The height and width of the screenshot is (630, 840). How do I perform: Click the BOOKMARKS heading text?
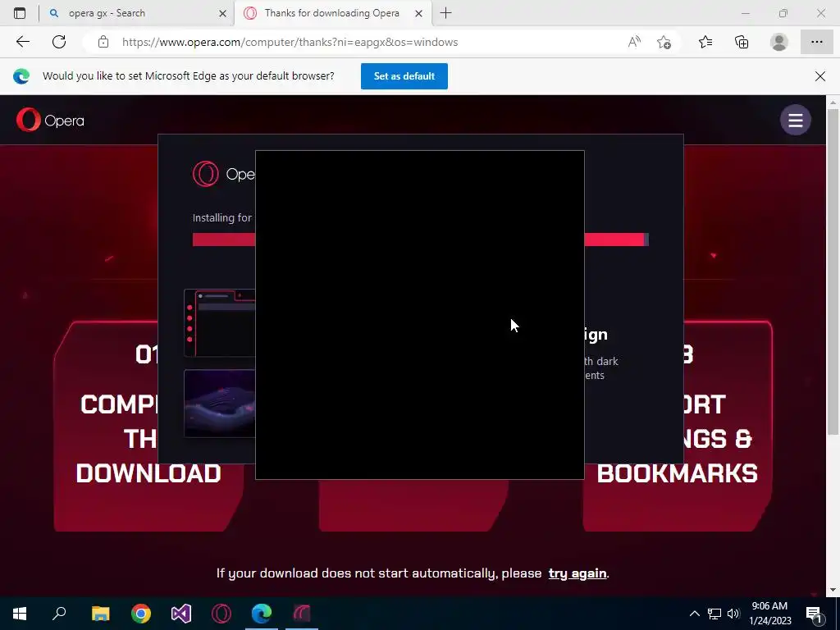pyautogui.click(x=677, y=473)
